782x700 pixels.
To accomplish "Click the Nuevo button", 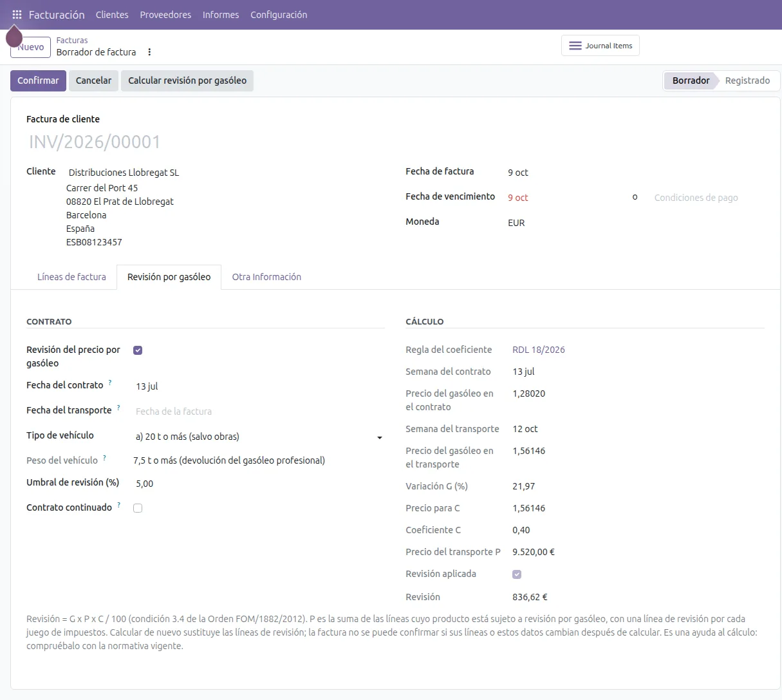I will [x=31, y=46].
